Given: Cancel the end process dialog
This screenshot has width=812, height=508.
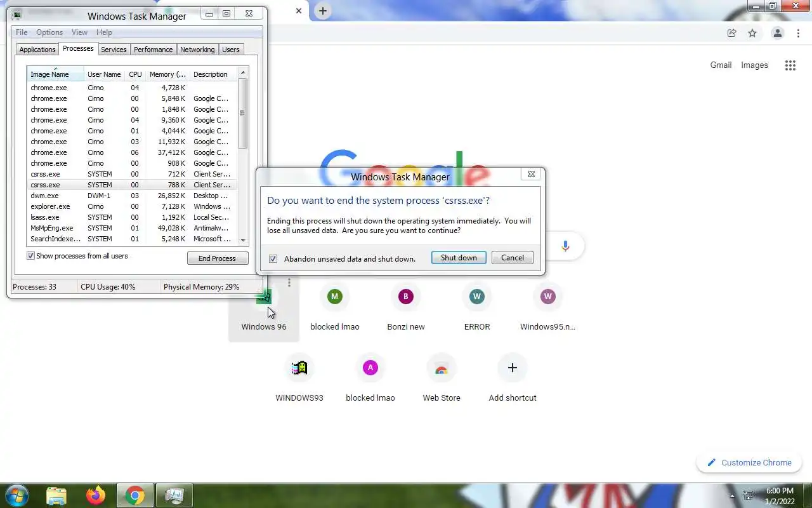Looking at the screenshot, I should tap(513, 258).
